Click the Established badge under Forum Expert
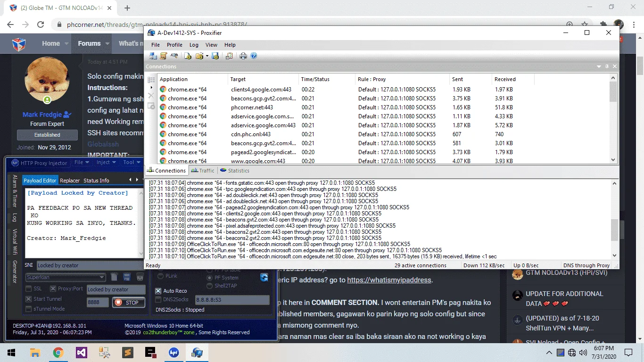The image size is (644, 362). coord(47,135)
